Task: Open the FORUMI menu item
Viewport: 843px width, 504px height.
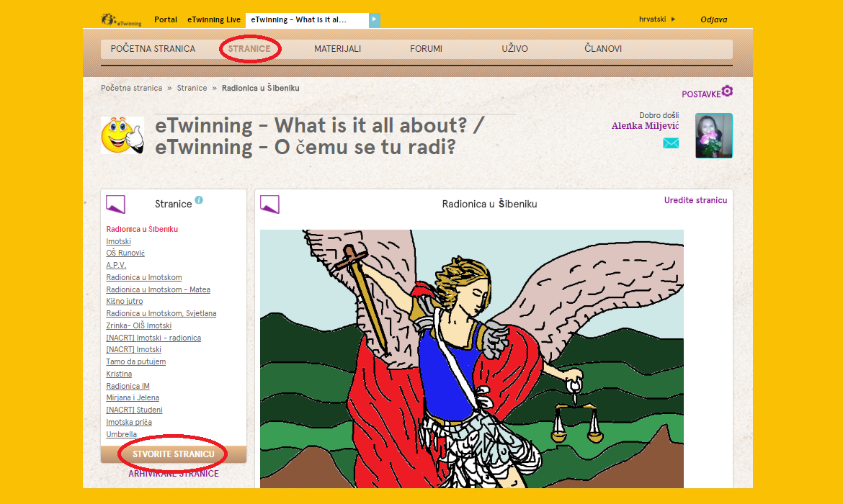Action: [426, 48]
